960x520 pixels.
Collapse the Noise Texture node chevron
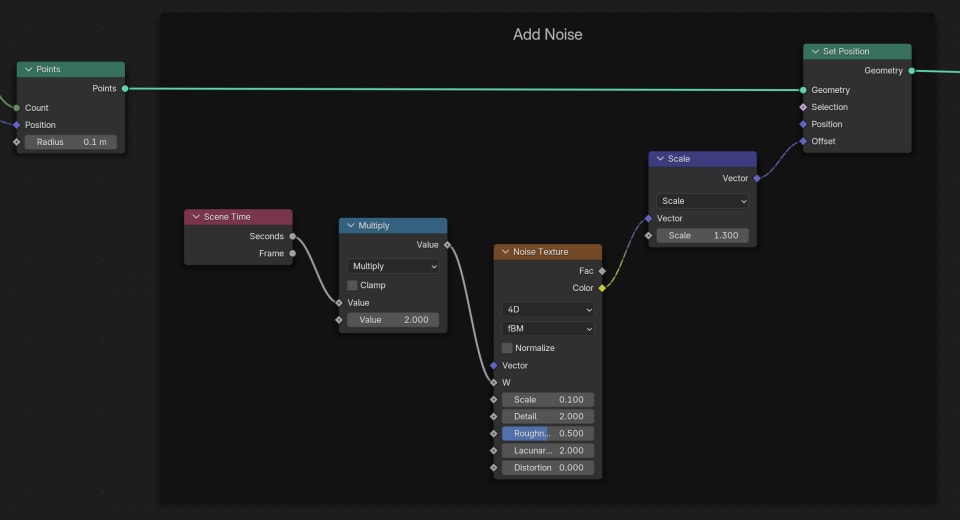click(506, 252)
